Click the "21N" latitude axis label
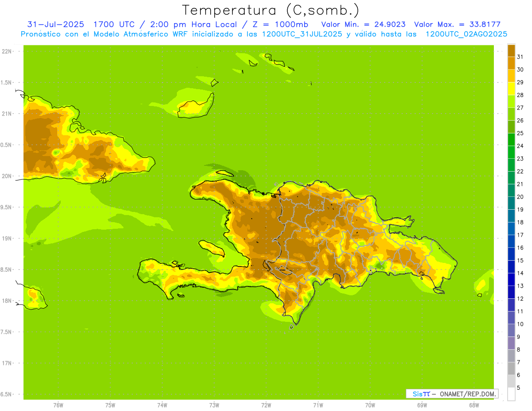 coord(7,114)
